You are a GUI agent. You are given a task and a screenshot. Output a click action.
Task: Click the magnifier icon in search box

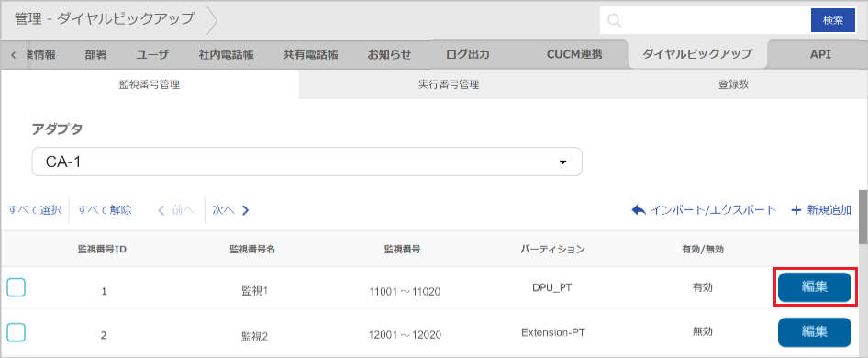point(615,21)
